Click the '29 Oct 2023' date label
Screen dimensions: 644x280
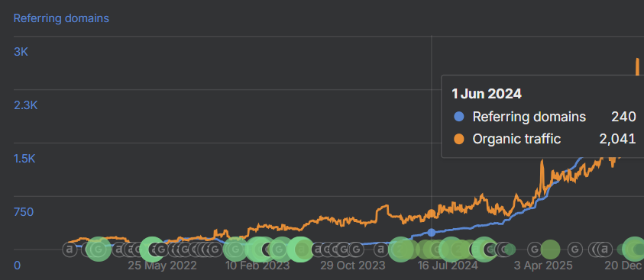353,266
